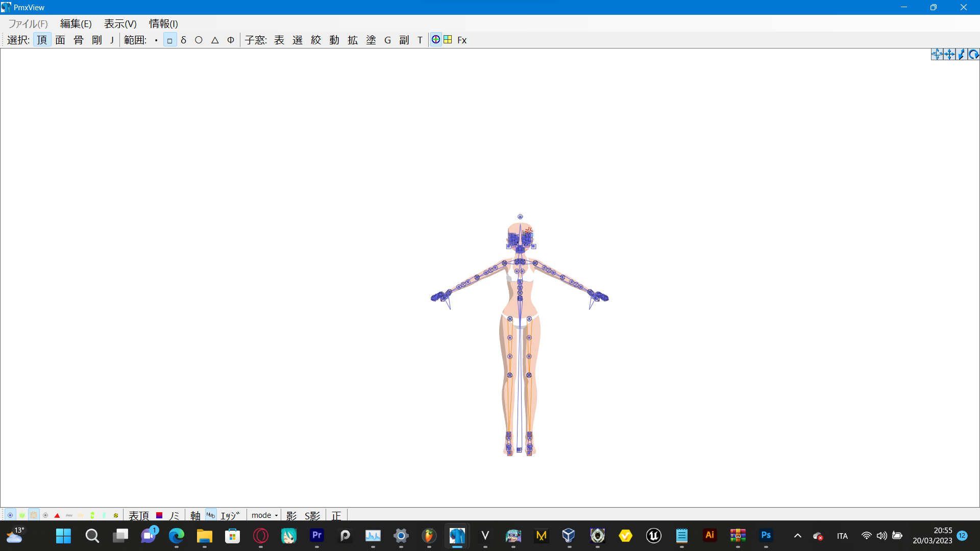The height and width of the screenshot is (551, 980).
Task: Open the ファイル(F) file menu
Action: [x=28, y=24]
